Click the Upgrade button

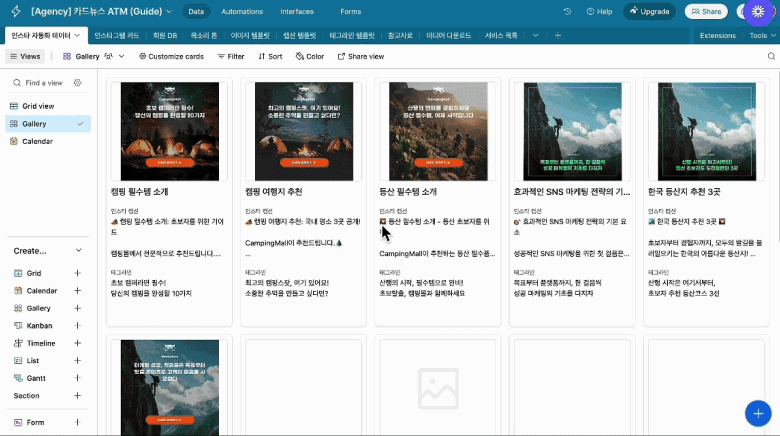(649, 12)
